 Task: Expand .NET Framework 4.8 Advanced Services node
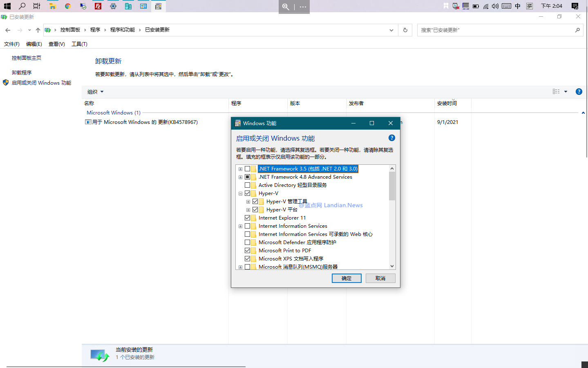240,177
